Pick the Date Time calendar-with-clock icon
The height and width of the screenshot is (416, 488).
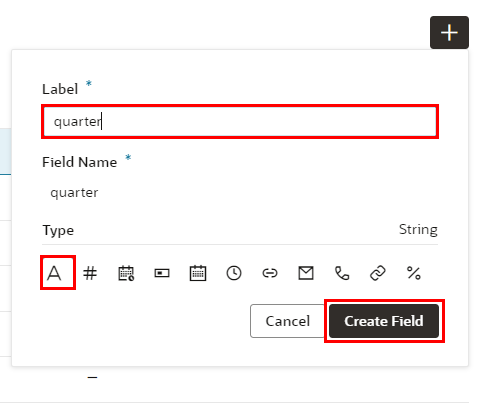click(x=126, y=273)
